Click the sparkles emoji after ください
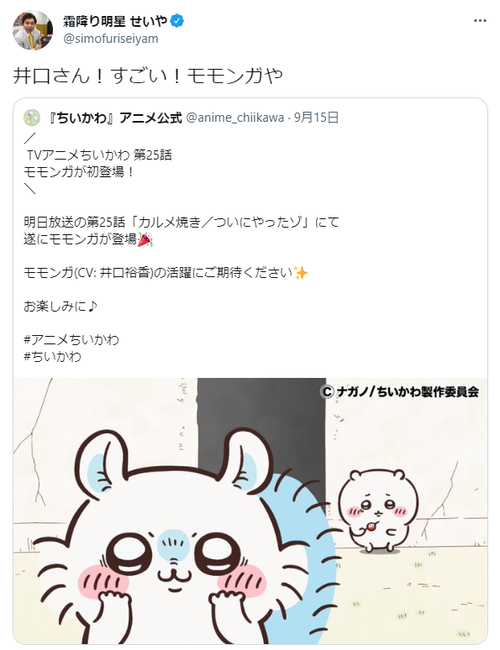The width and height of the screenshot is (500, 650). [301, 273]
